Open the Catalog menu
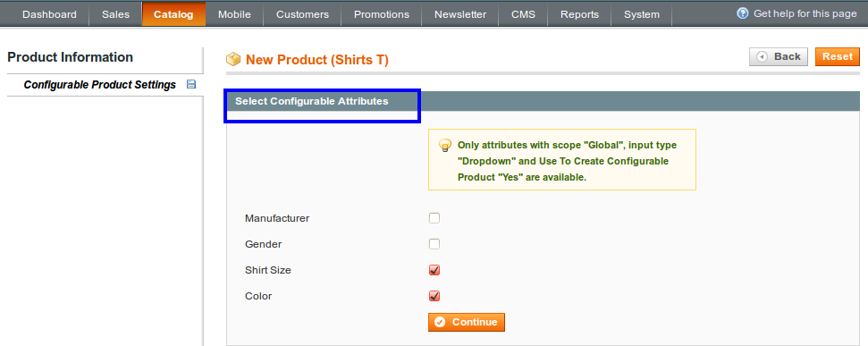Image resolution: width=868 pixels, height=346 pixels. tap(173, 14)
